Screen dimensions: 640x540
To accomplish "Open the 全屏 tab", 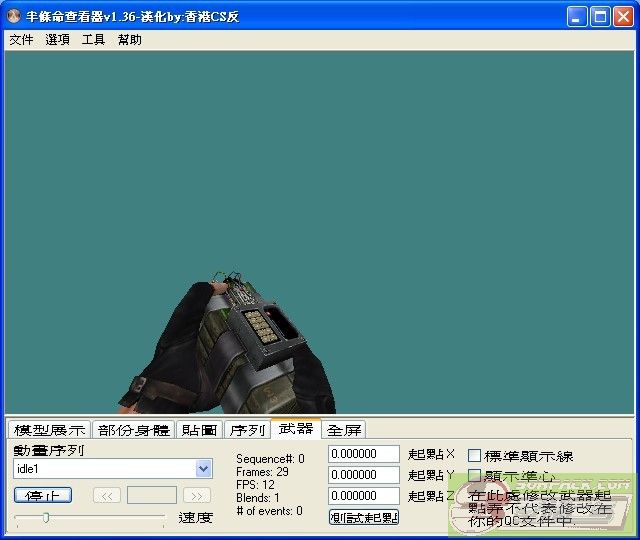I will pyautogui.click(x=344, y=430).
